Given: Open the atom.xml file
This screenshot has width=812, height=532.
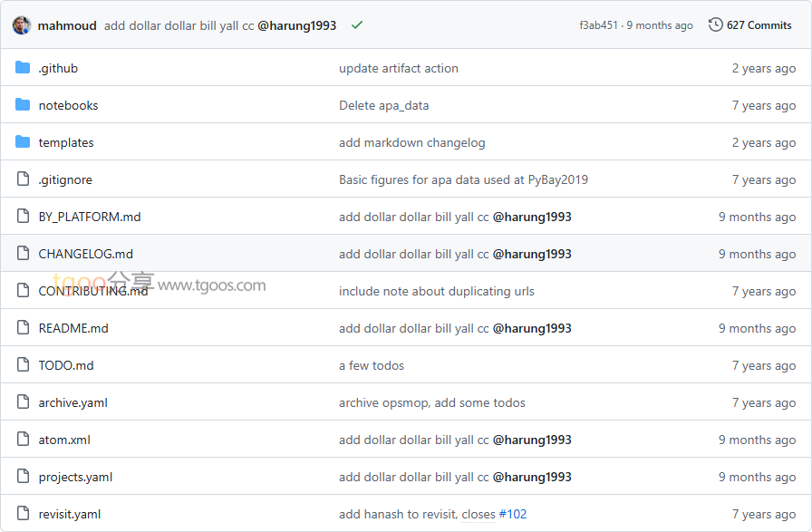Looking at the screenshot, I should (64, 440).
